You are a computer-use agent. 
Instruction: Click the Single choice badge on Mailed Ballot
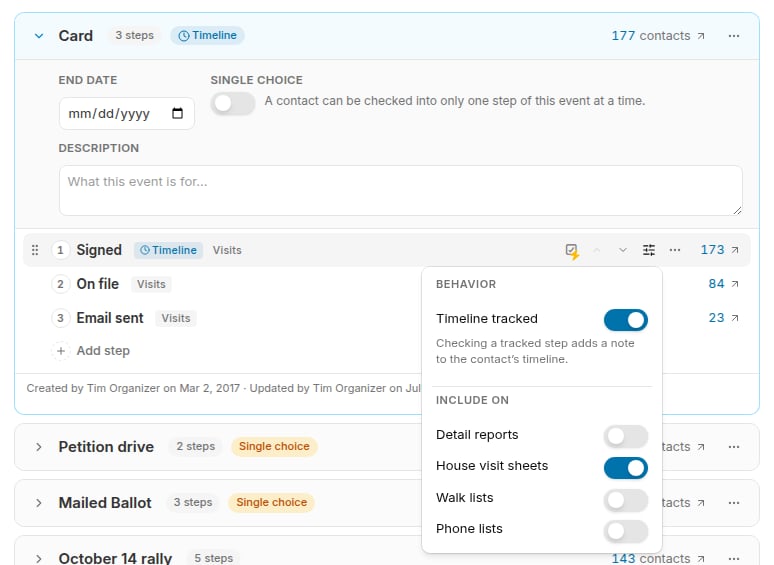(271, 502)
